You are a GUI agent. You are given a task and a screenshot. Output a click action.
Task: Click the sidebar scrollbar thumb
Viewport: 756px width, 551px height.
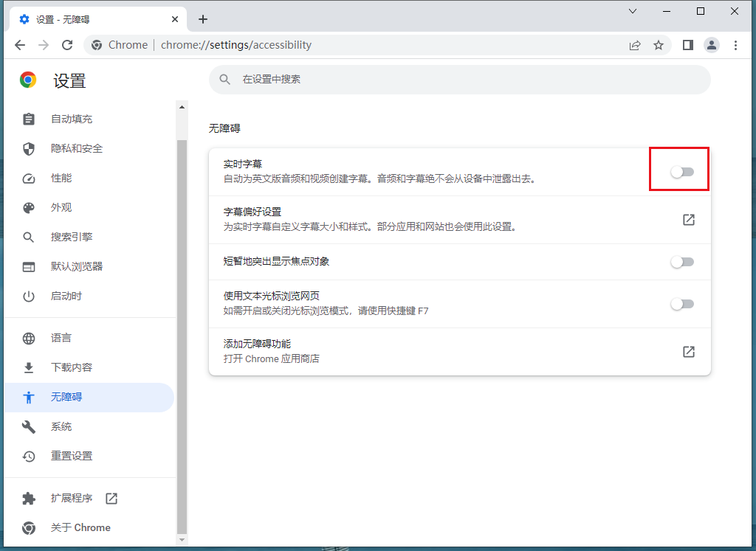point(182,337)
